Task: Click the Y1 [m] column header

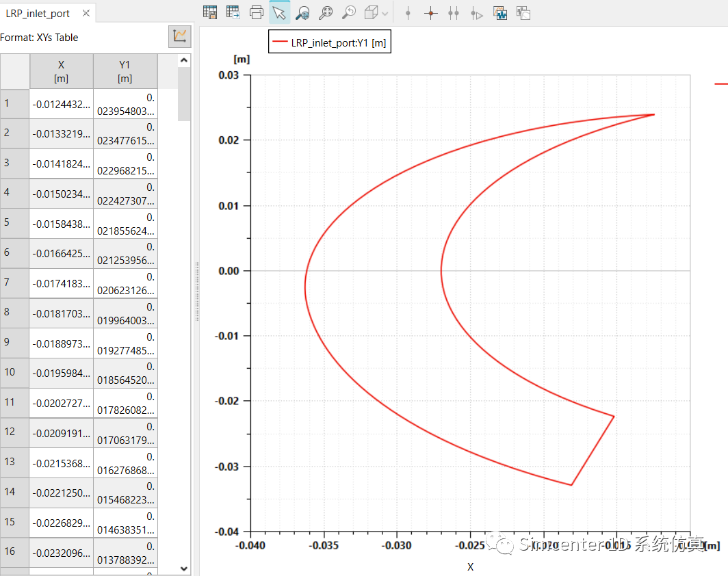Action: click(125, 71)
